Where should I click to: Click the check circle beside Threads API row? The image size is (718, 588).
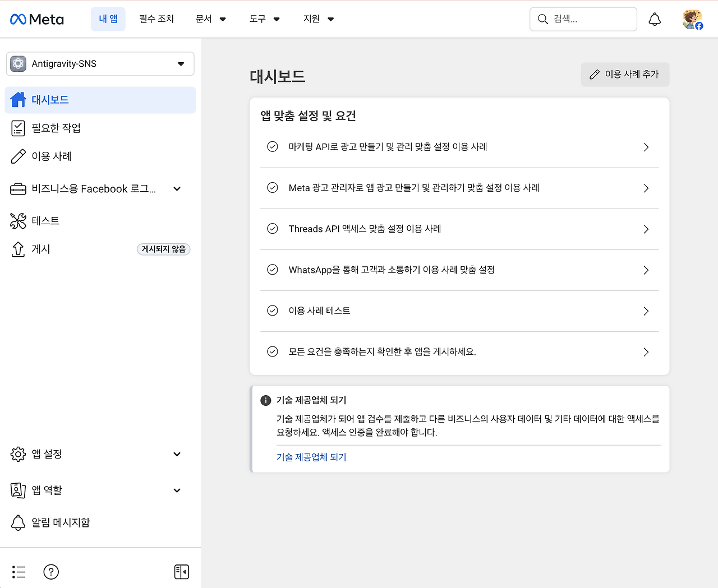(273, 229)
